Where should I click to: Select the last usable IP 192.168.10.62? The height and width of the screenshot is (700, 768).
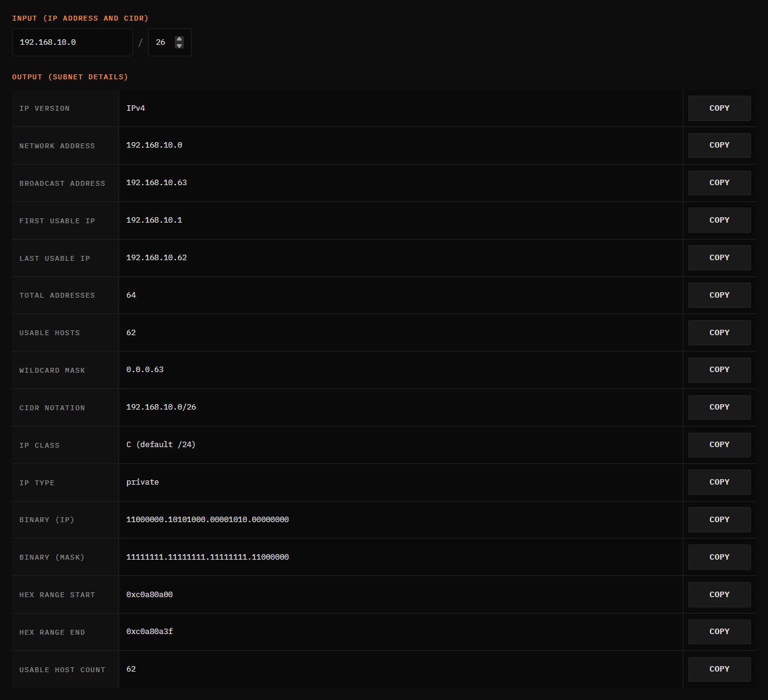click(x=157, y=258)
